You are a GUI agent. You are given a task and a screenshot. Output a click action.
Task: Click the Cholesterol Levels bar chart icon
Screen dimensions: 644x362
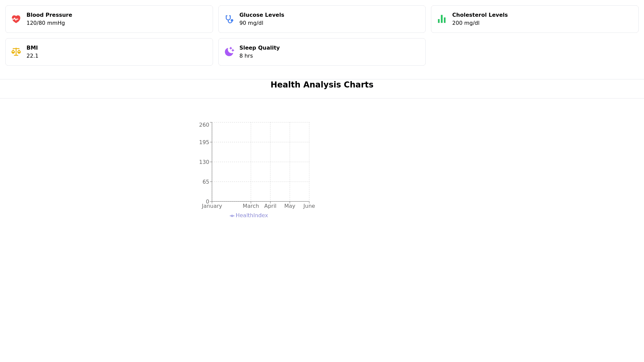pos(442,19)
